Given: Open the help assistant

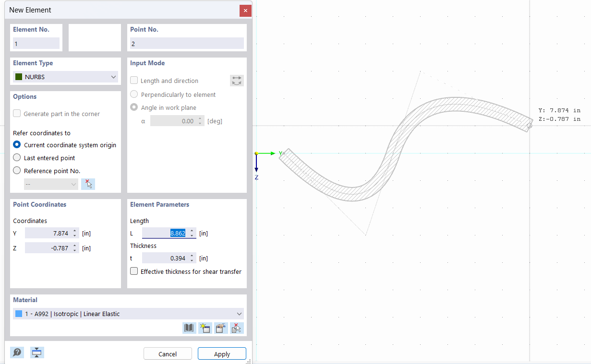Looking at the screenshot, I should [x=17, y=352].
